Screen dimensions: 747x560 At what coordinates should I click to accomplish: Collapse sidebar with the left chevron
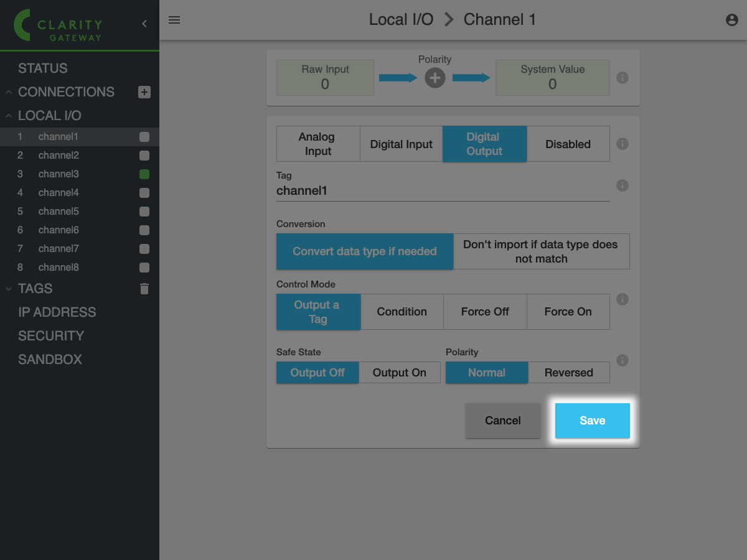144,24
